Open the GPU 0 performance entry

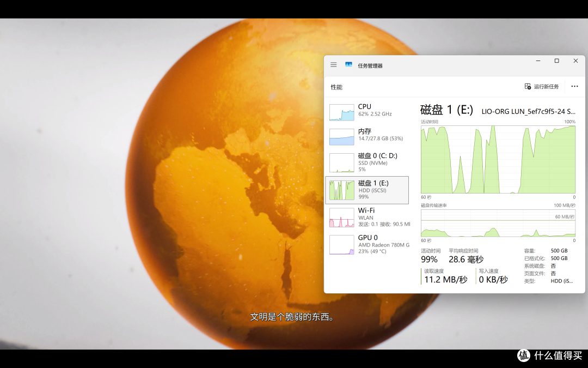367,244
